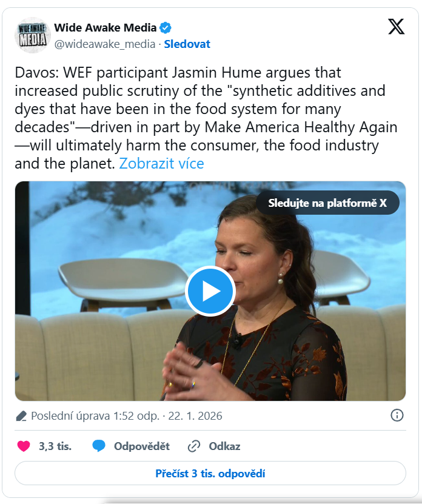This screenshot has width=422, height=504.
Task: Click Sledujte na platformě X button
Action: (x=327, y=203)
